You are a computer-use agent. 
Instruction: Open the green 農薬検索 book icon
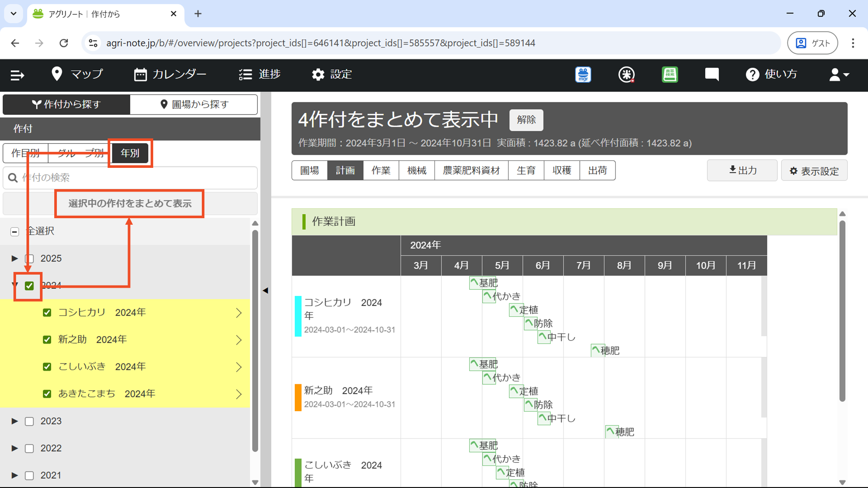click(x=670, y=75)
